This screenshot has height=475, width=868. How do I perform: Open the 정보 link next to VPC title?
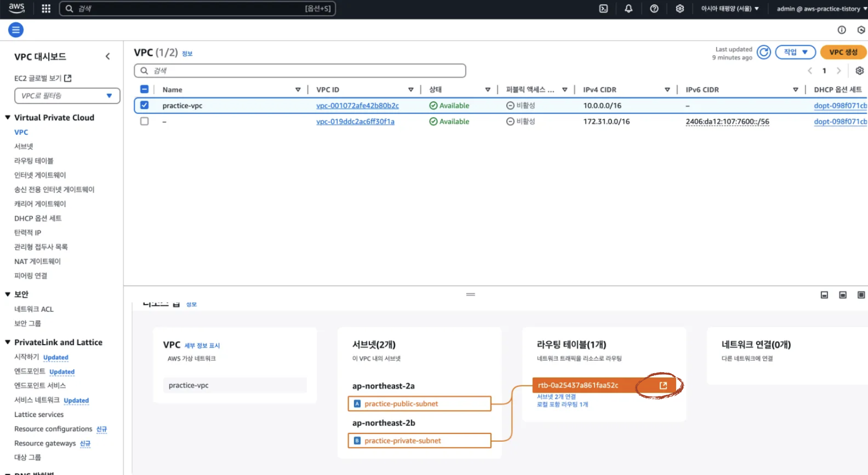[187, 54]
